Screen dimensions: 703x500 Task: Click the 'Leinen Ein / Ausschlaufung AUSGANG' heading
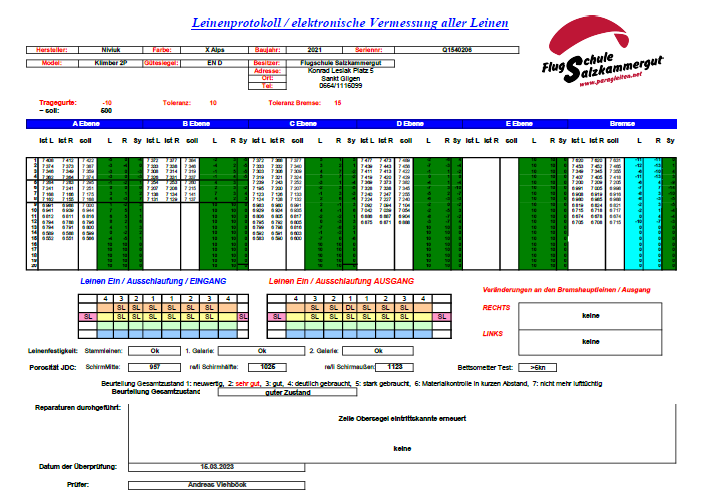pyautogui.click(x=341, y=281)
